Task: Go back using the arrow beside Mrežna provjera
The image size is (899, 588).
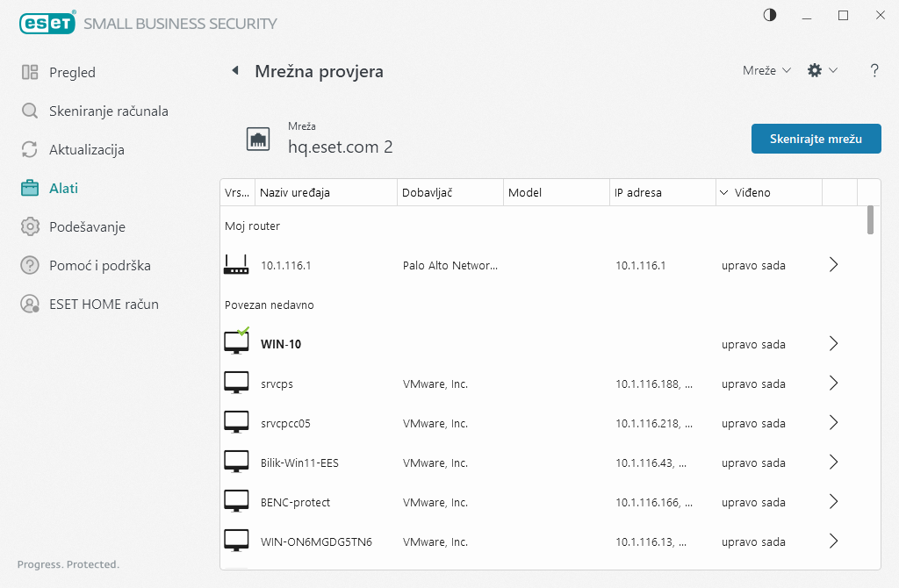Action: pos(235,71)
